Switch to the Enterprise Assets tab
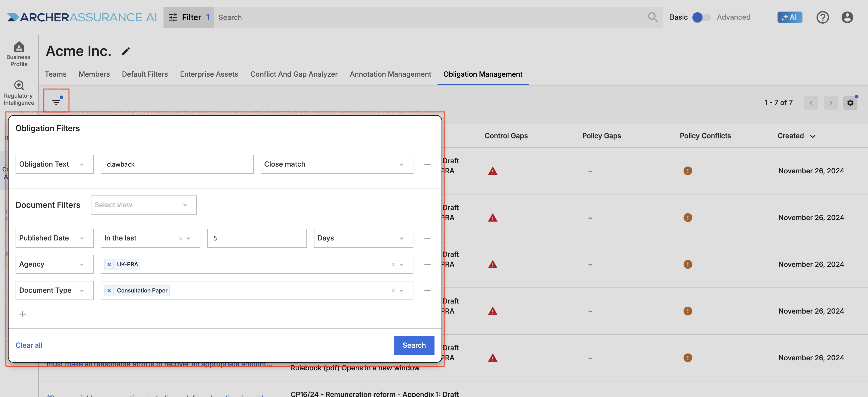This screenshot has width=868, height=397. (x=209, y=74)
